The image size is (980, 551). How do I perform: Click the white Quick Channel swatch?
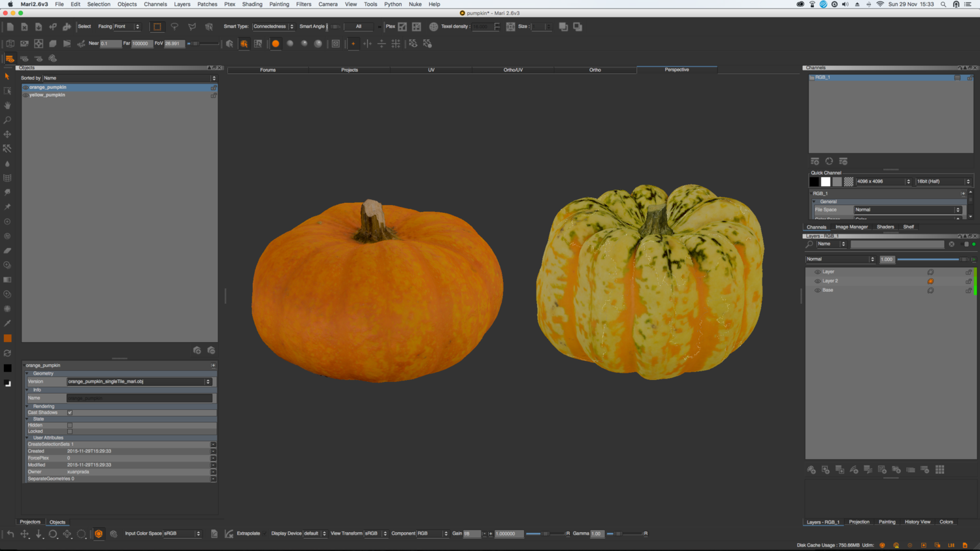pyautogui.click(x=826, y=182)
